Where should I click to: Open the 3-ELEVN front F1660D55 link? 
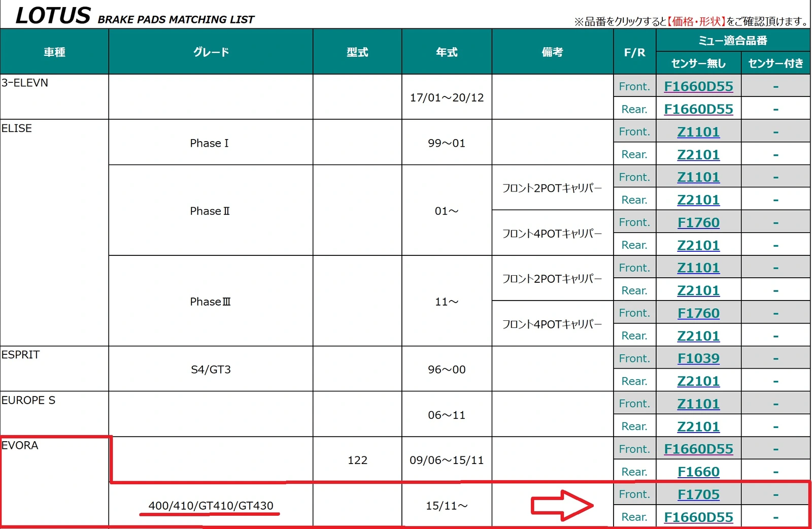click(698, 86)
